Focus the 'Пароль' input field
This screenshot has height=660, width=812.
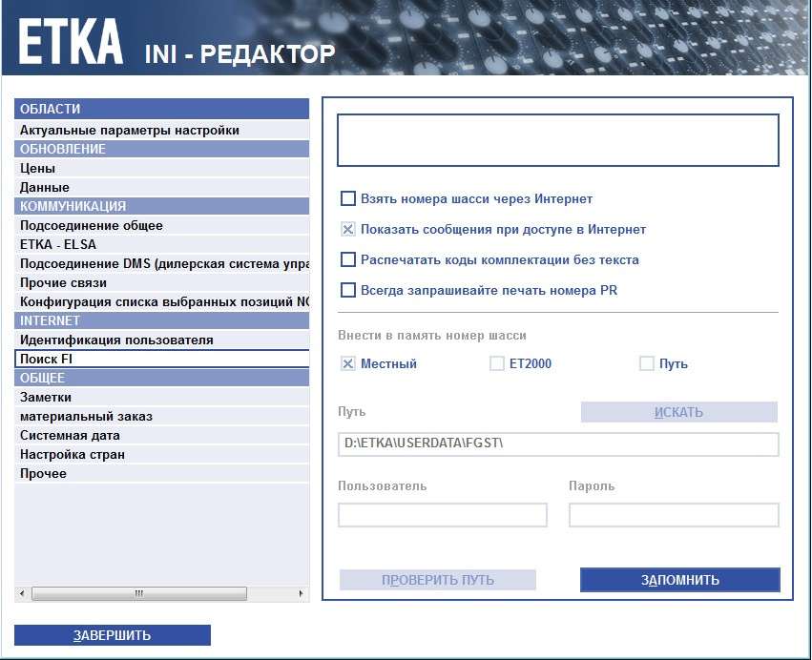coord(674,515)
